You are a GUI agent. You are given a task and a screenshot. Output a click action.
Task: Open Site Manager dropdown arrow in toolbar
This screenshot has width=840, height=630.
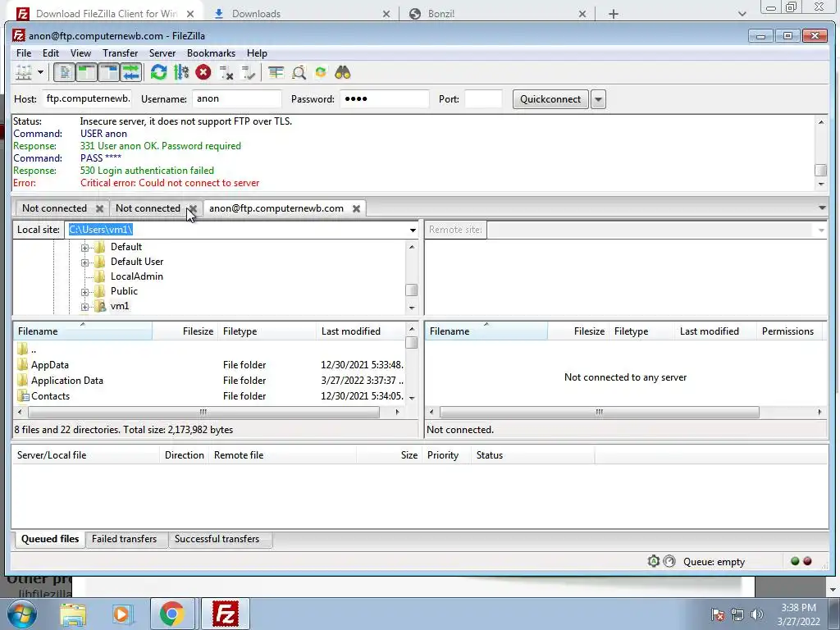tap(40, 72)
